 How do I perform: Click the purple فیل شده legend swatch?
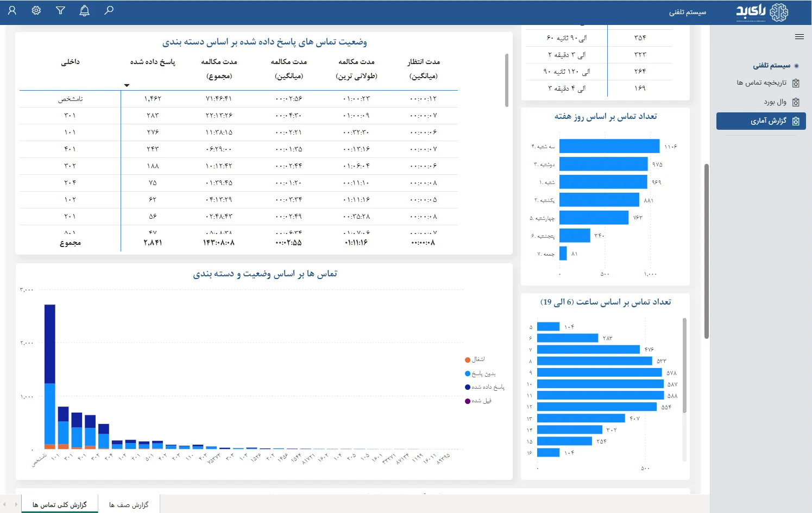(x=468, y=401)
